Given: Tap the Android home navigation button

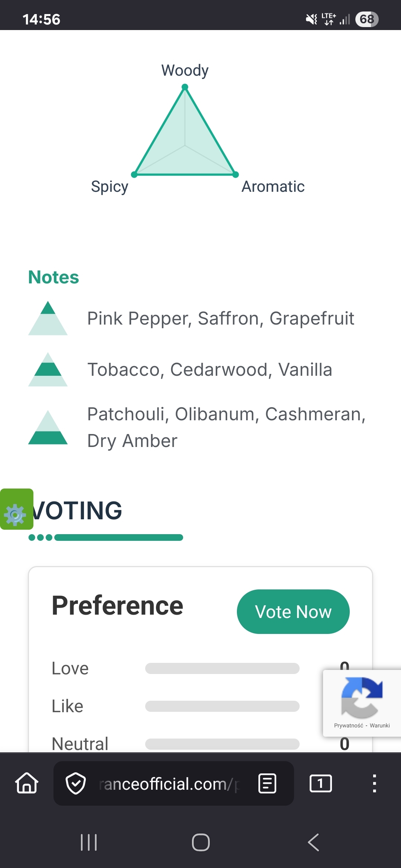Looking at the screenshot, I should pyautogui.click(x=200, y=842).
